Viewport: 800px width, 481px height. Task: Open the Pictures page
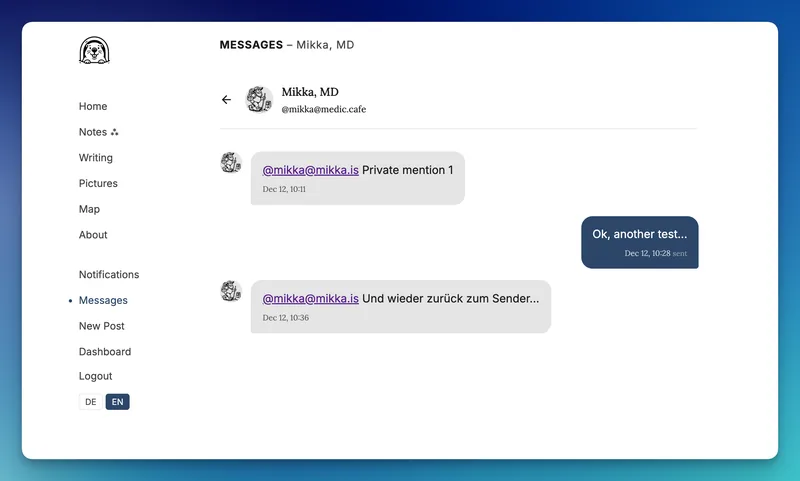coord(98,184)
